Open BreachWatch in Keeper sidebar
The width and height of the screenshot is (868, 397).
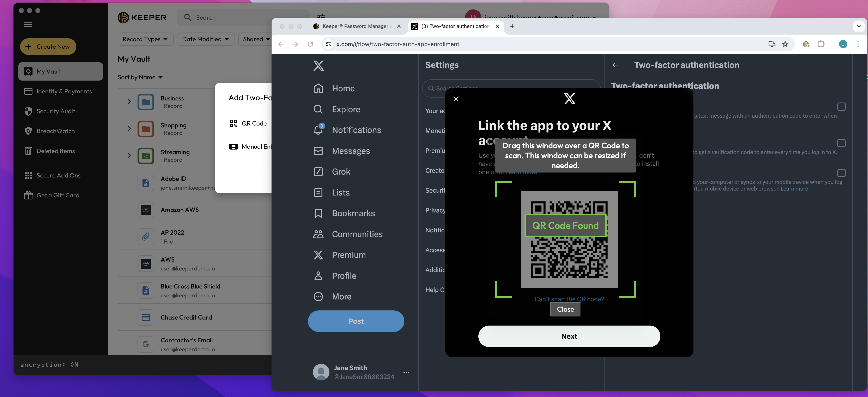[x=55, y=131]
